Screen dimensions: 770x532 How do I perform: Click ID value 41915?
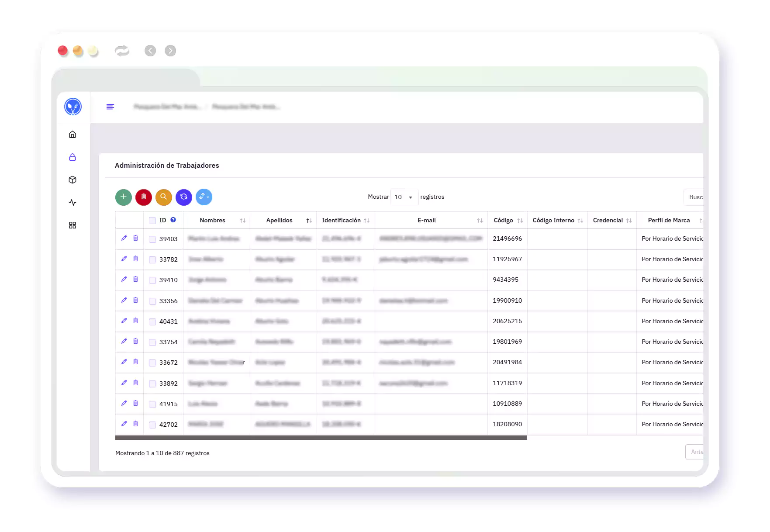(x=169, y=404)
